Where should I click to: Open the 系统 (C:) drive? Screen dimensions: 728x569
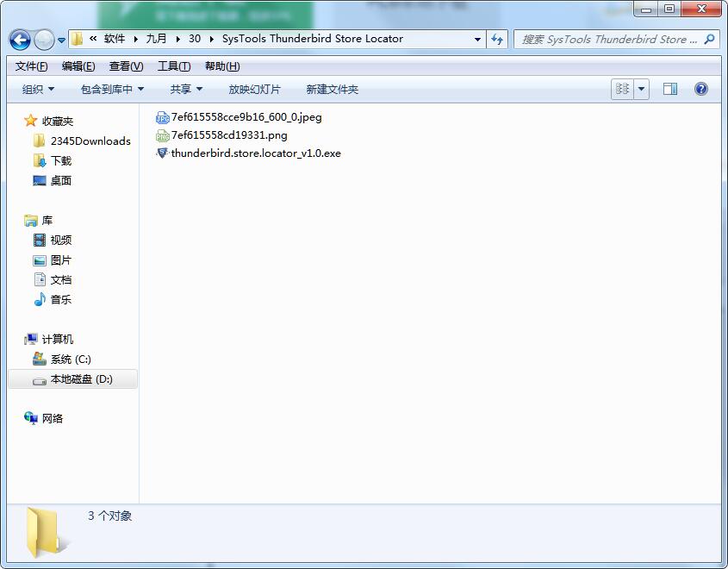coord(71,360)
